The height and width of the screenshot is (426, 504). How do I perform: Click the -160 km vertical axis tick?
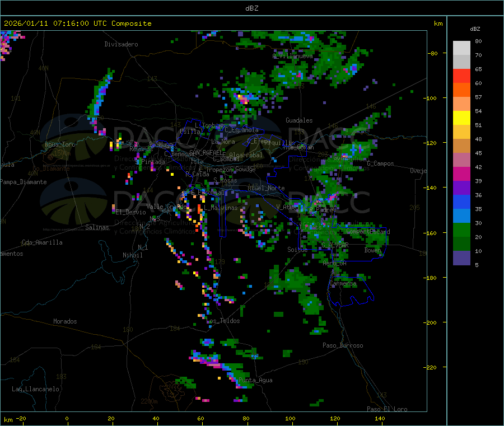[x=430, y=233]
